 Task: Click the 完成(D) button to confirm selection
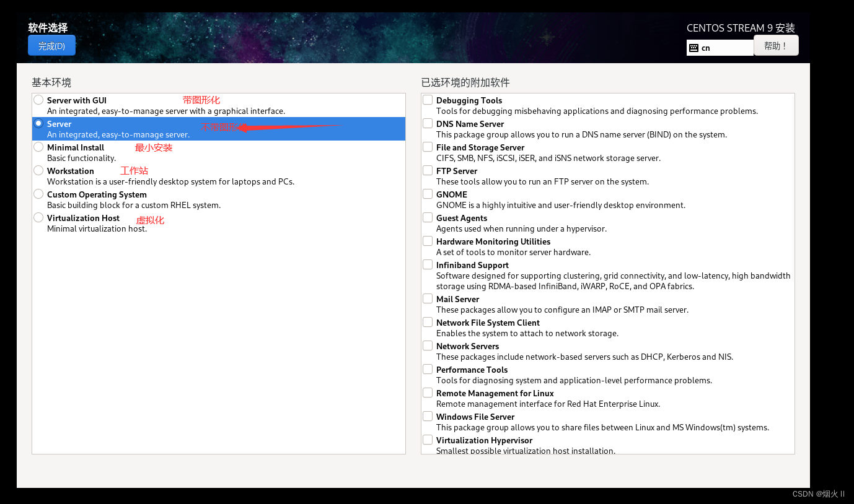pos(51,45)
